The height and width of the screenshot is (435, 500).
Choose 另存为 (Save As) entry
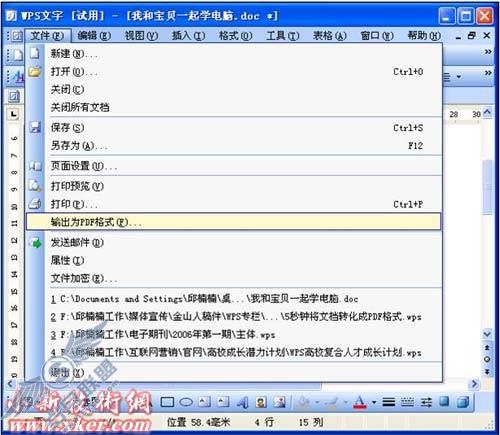coord(234,146)
